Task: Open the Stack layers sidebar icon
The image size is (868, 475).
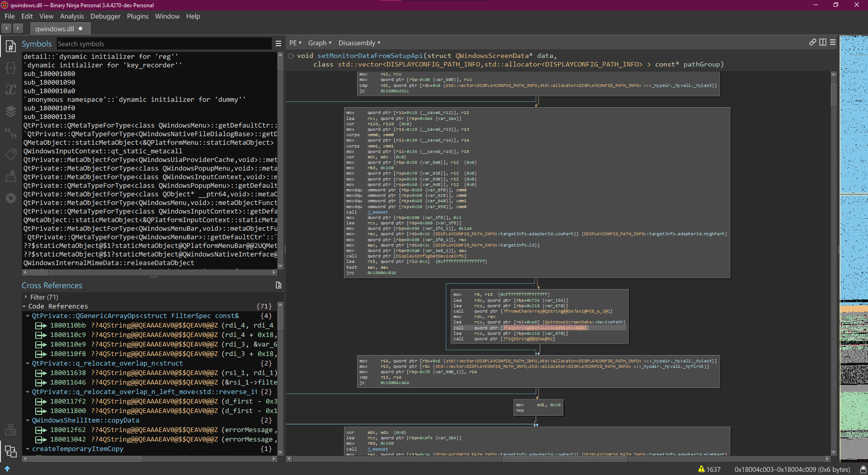Action: point(10,111)
